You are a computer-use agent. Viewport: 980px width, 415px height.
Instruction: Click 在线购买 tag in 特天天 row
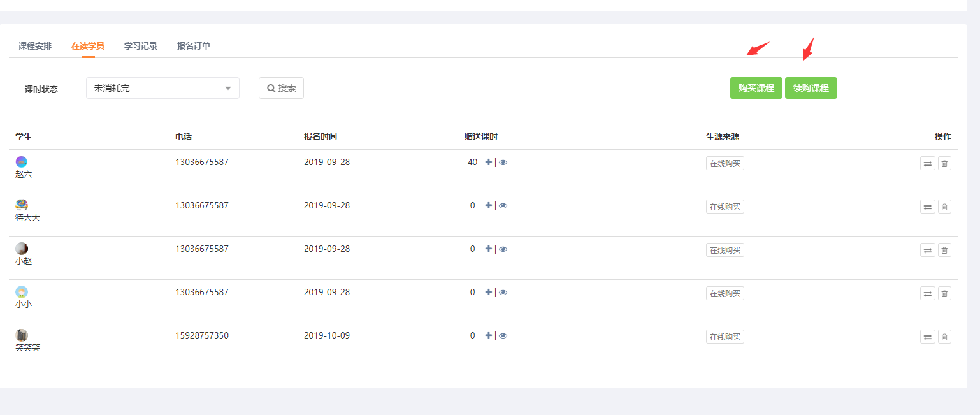[x=725, y=207]
